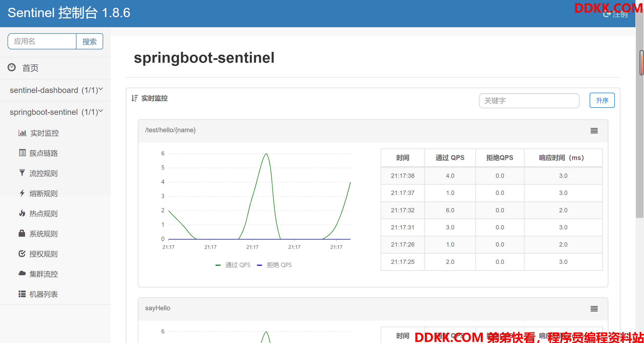Viewport: 644px width, 343px height.
Task: Click the 6.0 通过 QPS value
Action: coord(450,210)
